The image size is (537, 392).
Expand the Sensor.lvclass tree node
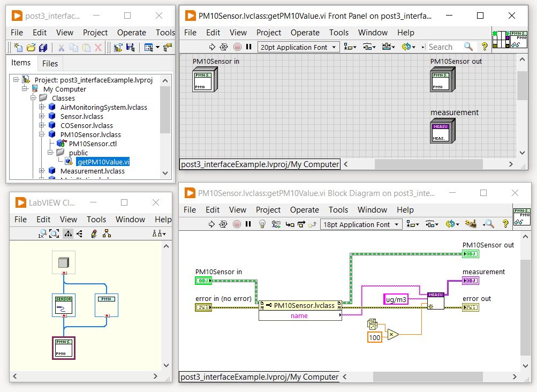pyautogui.click(x=42, y=116)
